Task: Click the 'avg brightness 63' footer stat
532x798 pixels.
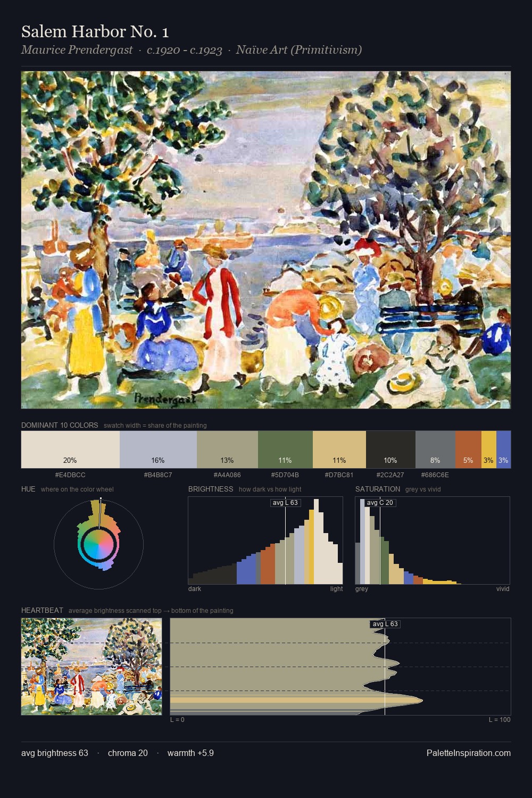Action: tap(55, 753)
